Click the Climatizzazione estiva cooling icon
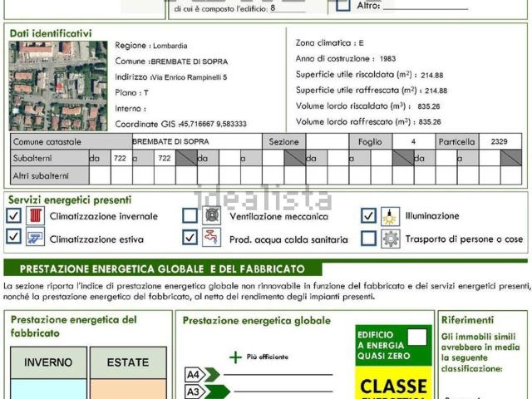Screen dimensions: 532x399 tap(35, 236)
